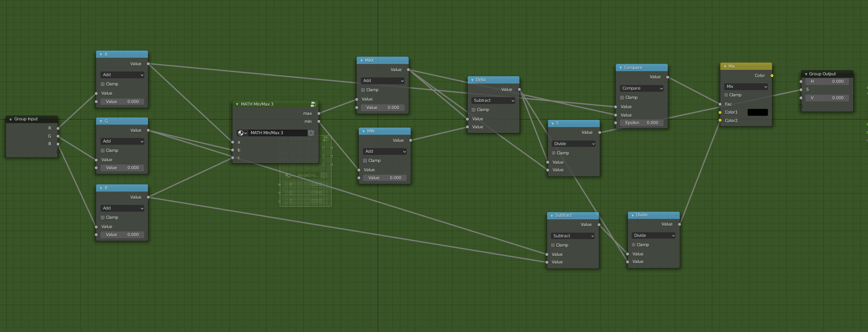Open operation dropdown in the bottom Divide node

tap(654, 236)
